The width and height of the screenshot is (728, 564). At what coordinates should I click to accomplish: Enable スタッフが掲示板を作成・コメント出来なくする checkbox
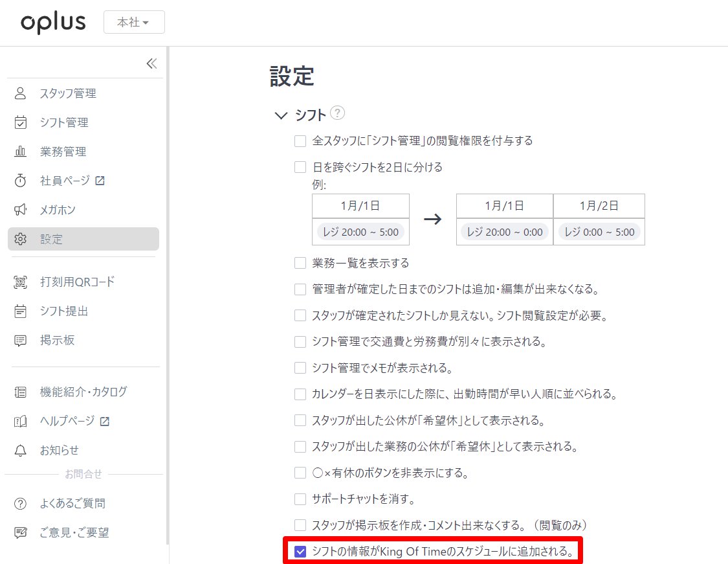click(300, 525)
